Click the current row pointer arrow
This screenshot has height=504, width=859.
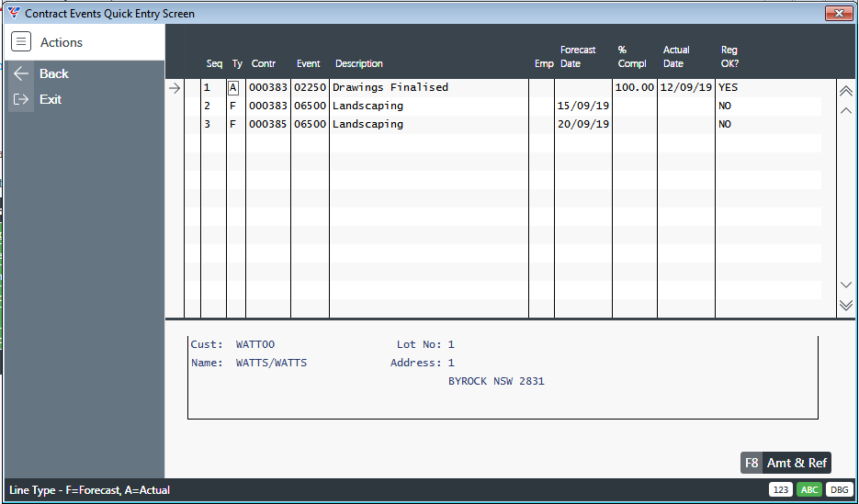[x=175, y=87]
